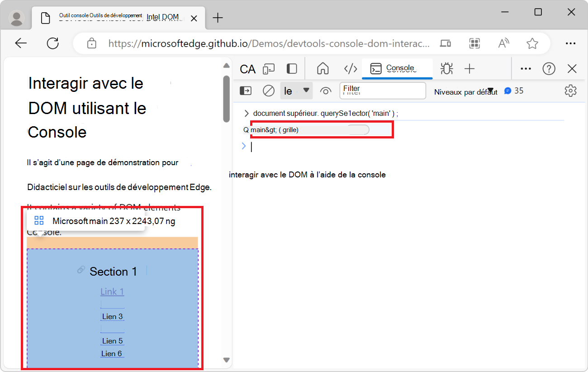The image size is (588, 372).
Task: Create a live expression with the eye icon
Action: (326, 91)
